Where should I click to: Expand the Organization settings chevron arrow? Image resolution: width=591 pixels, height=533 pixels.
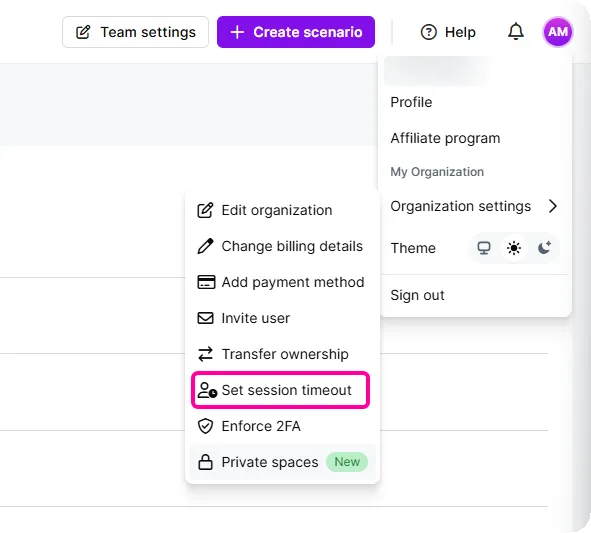(x=553, y=206)
